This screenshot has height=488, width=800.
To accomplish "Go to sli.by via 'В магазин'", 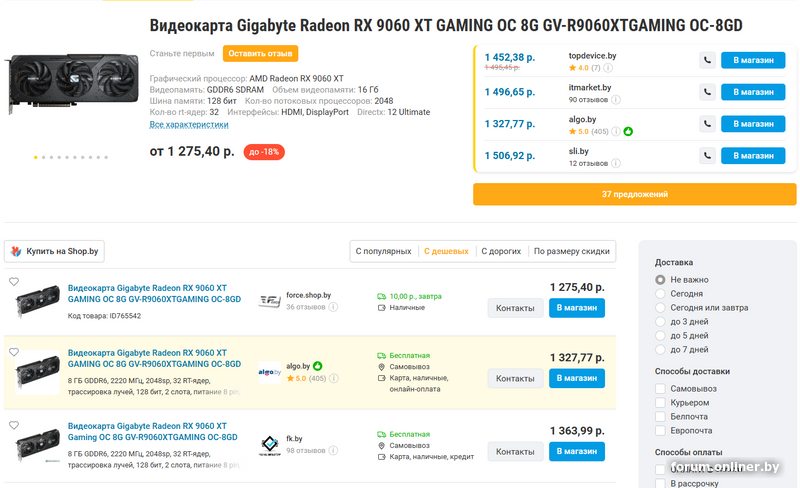I will [753, 156].
